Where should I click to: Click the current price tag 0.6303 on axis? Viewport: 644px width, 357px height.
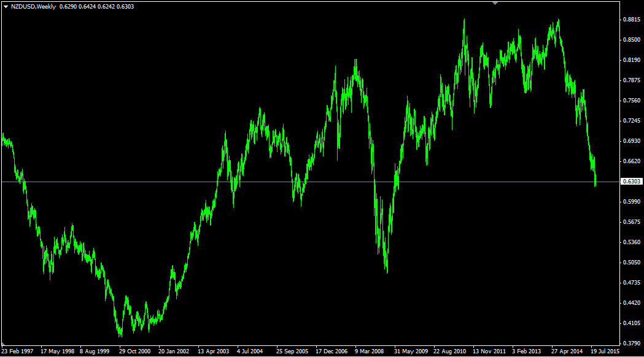point(632,182)
